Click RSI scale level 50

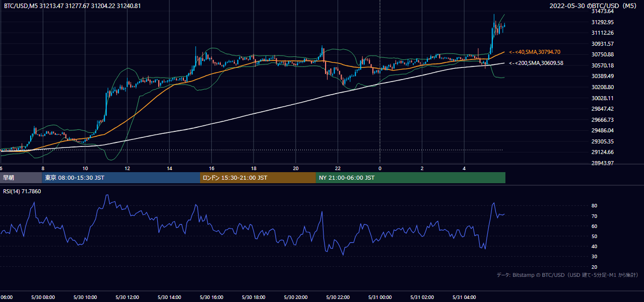[x=594, y=236]
